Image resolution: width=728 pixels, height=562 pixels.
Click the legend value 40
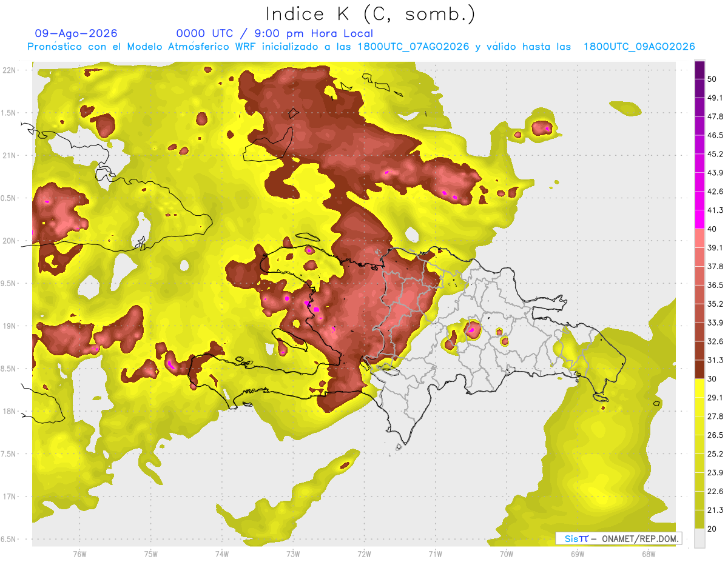(x=712, y=229)
